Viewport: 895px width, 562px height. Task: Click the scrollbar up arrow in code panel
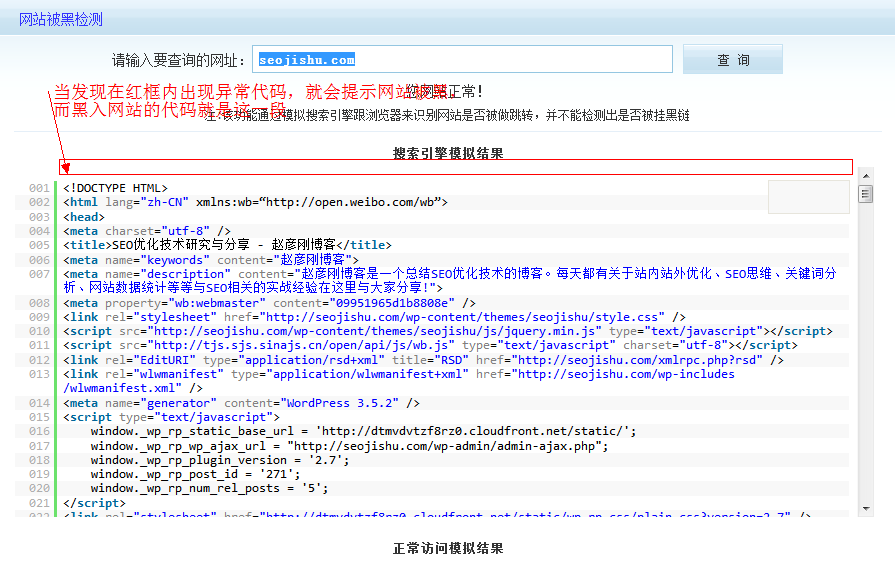point(866,174)
